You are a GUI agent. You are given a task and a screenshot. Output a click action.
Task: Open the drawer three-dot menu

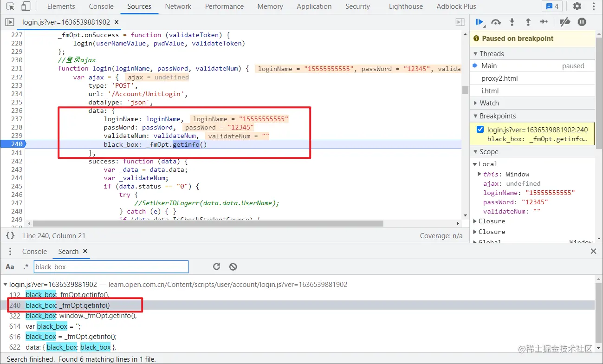point(10,251)
